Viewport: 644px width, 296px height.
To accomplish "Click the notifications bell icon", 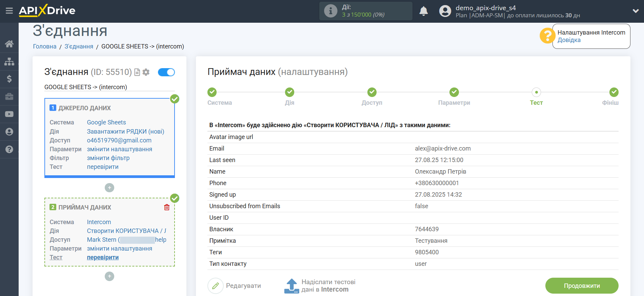I will coord(423,11).
